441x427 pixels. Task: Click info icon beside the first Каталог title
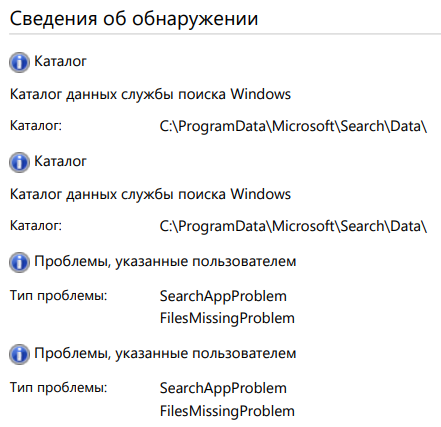(x=19, y=62)
